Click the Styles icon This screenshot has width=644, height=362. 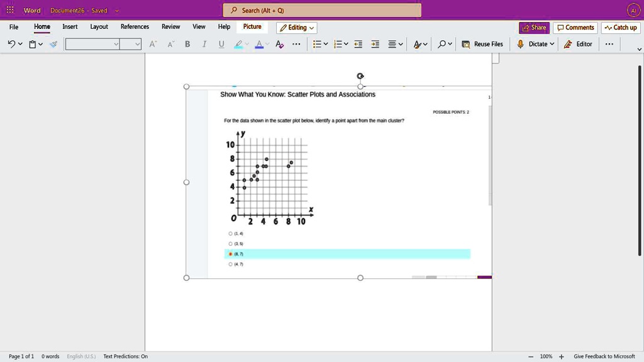point(418,44)
